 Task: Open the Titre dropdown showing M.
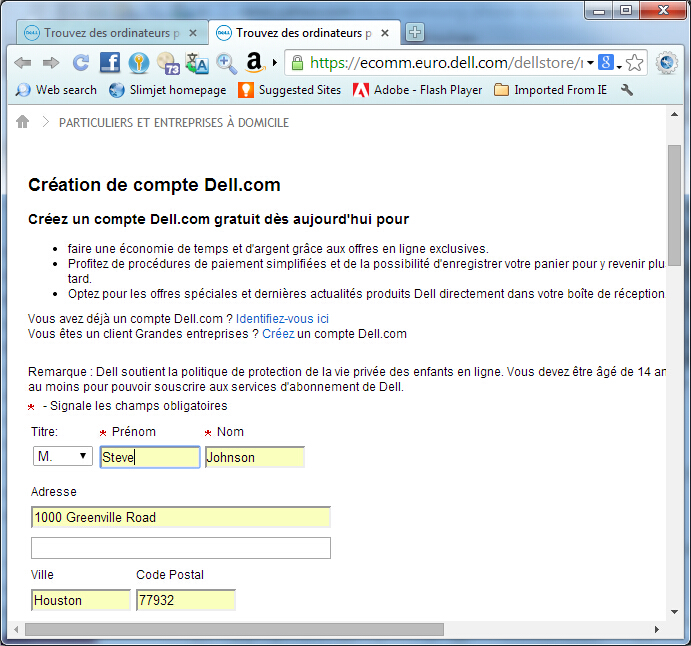(x=63, y=456)
